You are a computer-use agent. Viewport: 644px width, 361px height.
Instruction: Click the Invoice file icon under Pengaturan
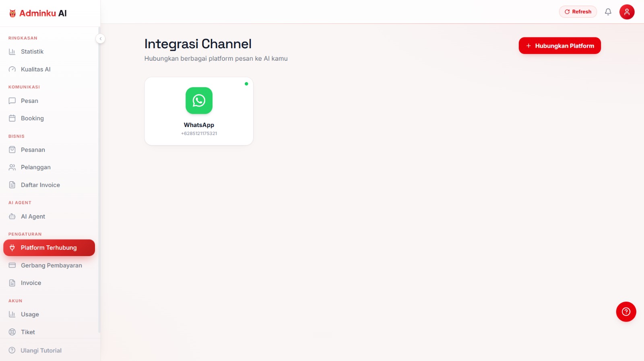pyautogui.click(x=12, y=283)
